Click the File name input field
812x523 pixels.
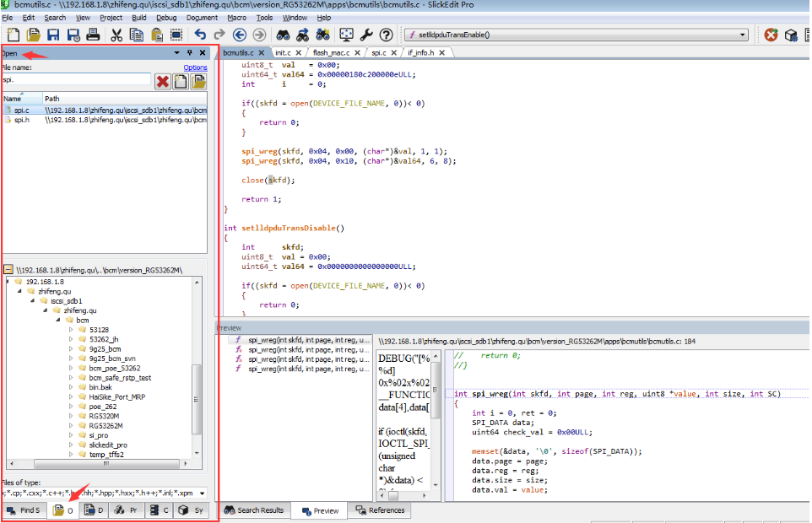(x=76, y=80)
